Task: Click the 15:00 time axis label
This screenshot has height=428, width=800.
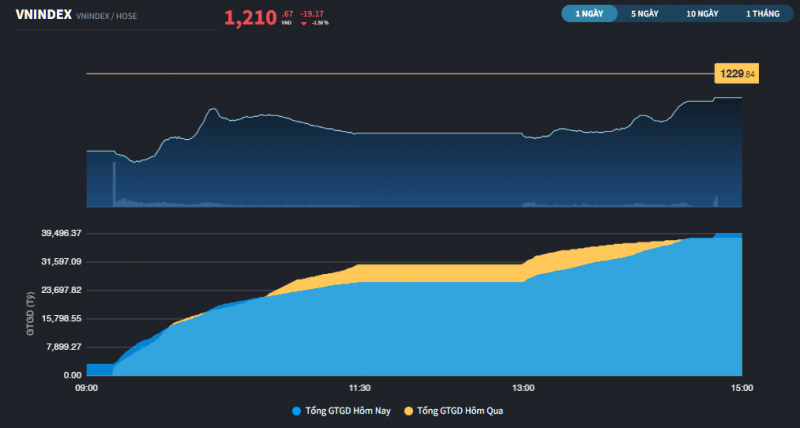Action: coord(741,387)
